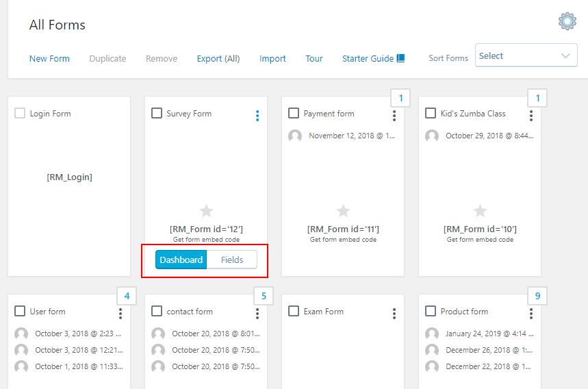Screen dimensions: 588x389
Task: Expand the contact form options menu
Action: 257,314
